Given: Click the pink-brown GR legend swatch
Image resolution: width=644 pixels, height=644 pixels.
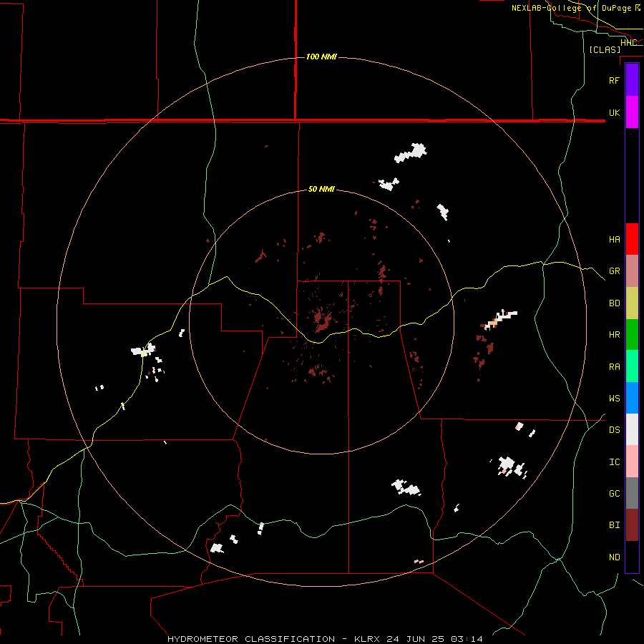Looking at the screenshot, I should tap(632, 271).
